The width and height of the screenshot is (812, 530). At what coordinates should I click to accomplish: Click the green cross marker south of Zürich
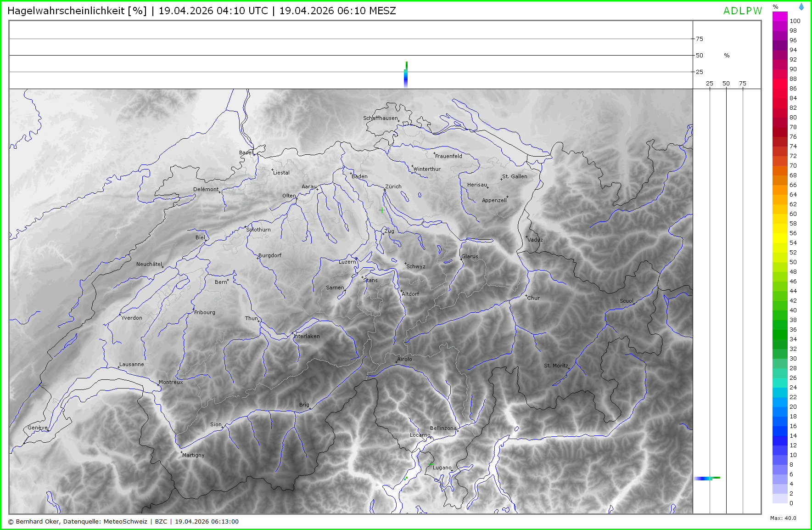tap(382, 210)
